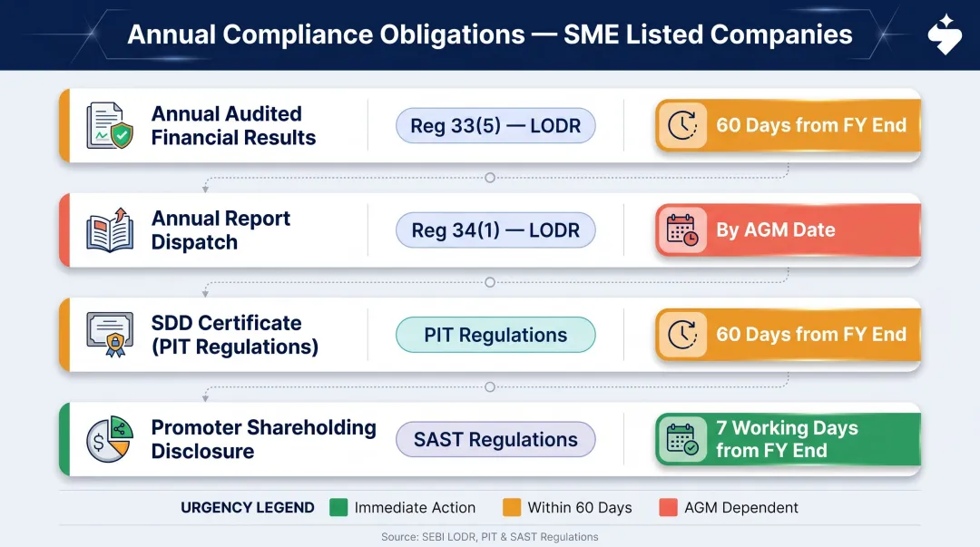980x547 pixels.
Task: Click the open book icon beside Annual Report Dispatch
Action: [110, 230]
